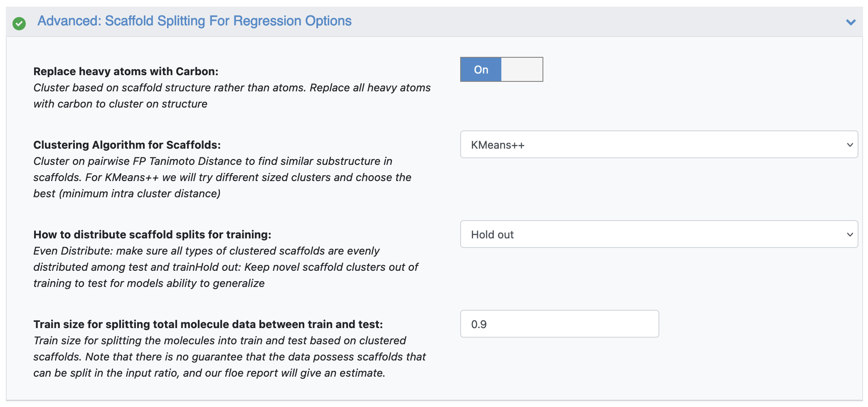Open scaffold split distribution Hold out dropdown
Image resolution: width=868 pixels, height=407 pixels.
659,234
